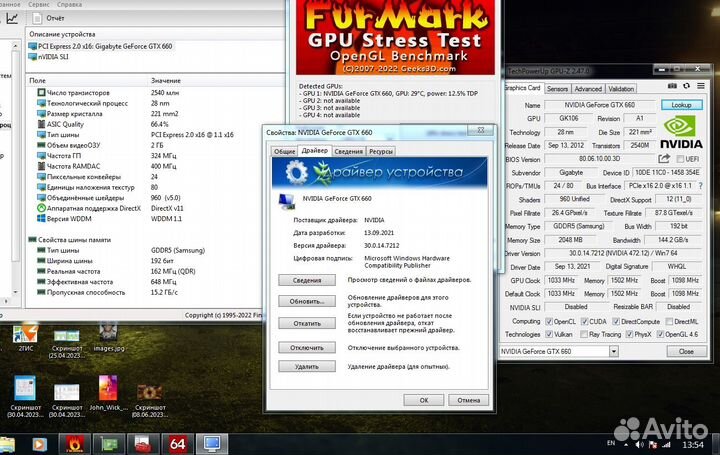Click AIDA64 left panel scroll up arrow
Image resolution: width=720 pixels, height=455 pixels.
coord(15,46)
